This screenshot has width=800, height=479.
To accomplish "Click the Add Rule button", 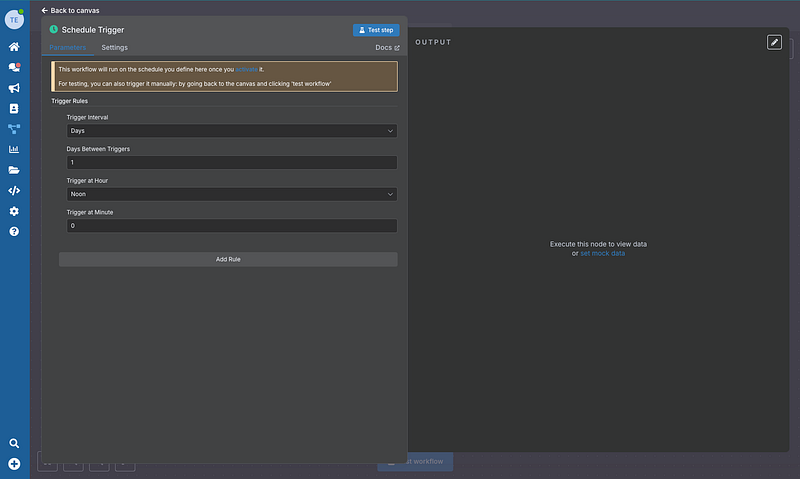I will (x=228, y=259).
